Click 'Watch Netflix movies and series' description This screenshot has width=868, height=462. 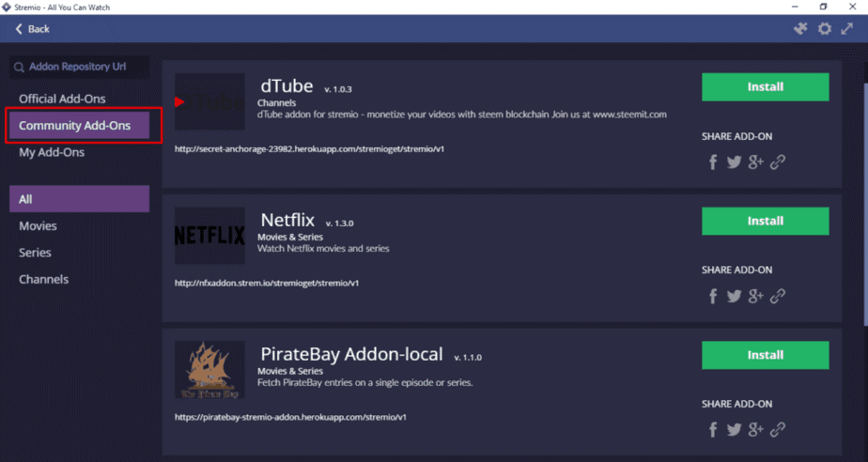pos(323,249)
